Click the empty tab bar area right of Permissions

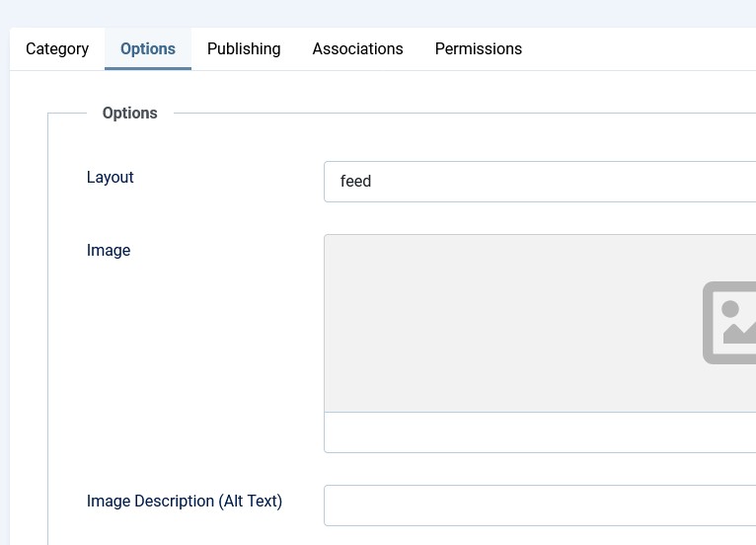642,48
